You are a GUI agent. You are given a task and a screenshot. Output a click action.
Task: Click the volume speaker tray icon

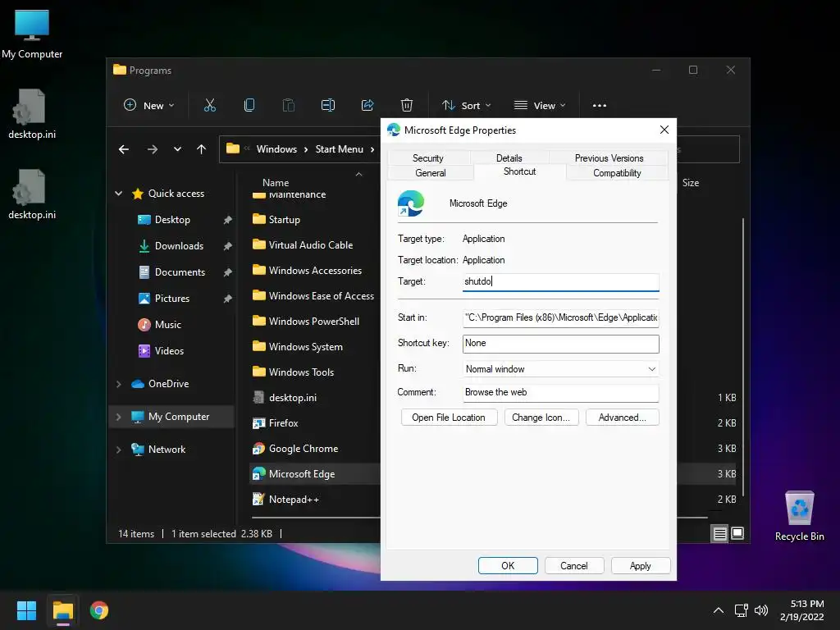point(760,610)
